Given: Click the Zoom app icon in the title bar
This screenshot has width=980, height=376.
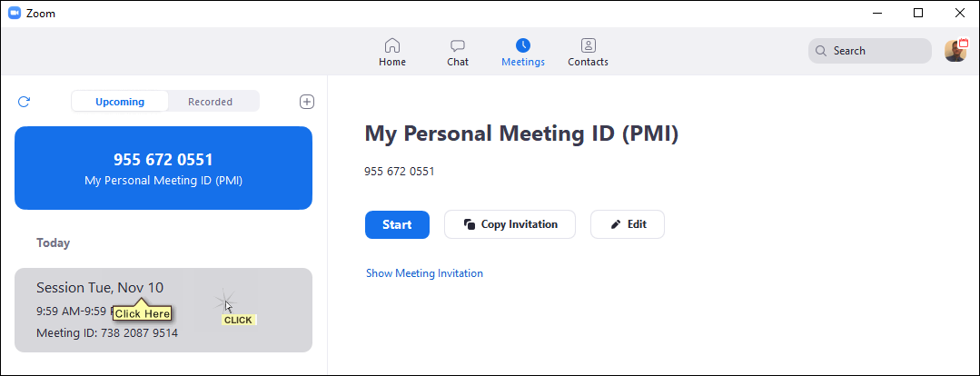Looking at the screenshot, I should pyautogui.click(x=15, y=13).
